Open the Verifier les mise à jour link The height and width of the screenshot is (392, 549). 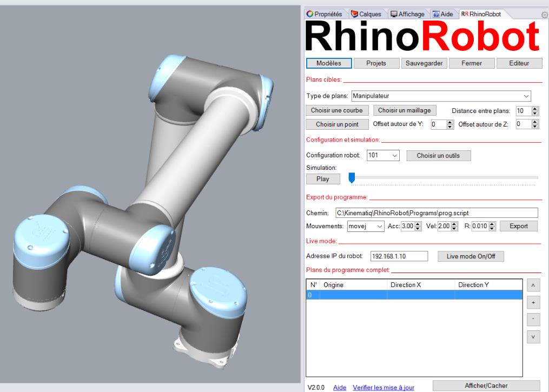coord(383,388)
